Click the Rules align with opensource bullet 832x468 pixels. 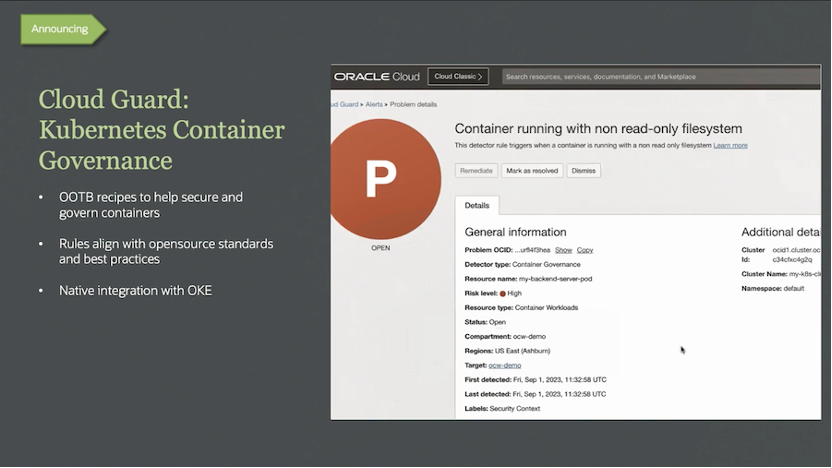166,252
